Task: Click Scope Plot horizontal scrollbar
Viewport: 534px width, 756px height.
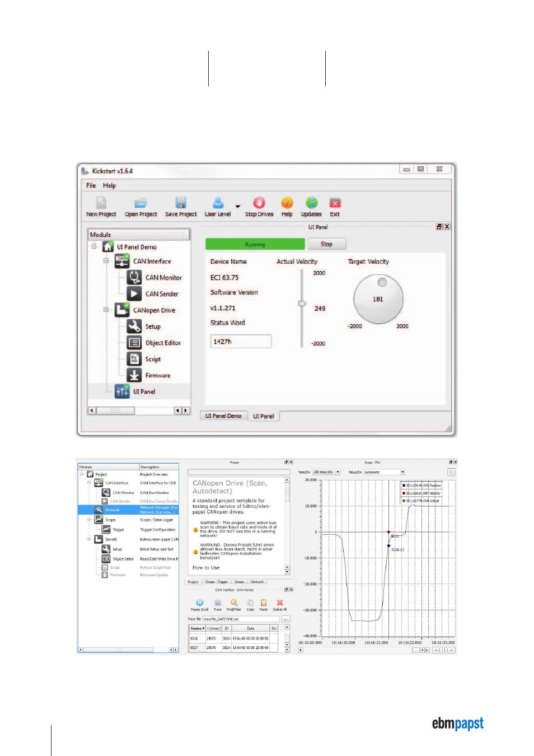Action: coord(364,650)
